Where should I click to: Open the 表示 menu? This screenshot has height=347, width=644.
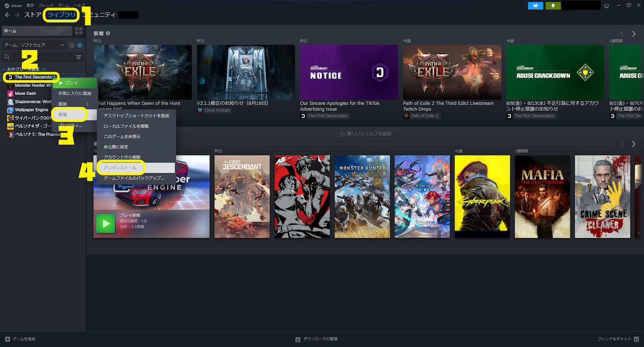[30, 5]
